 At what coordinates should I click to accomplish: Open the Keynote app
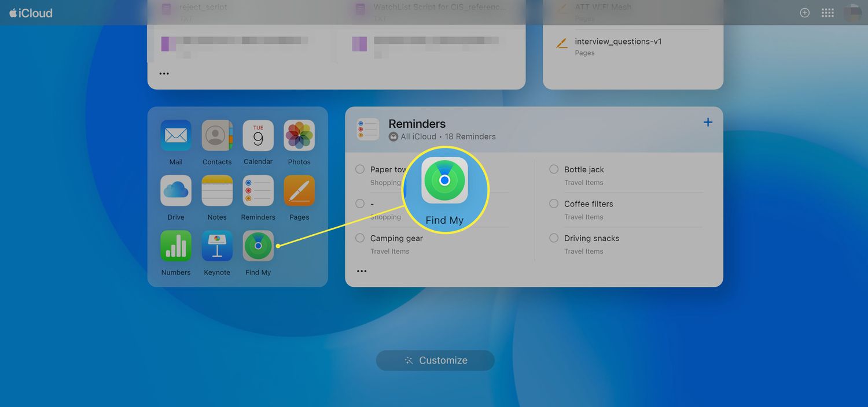[217, 246]
